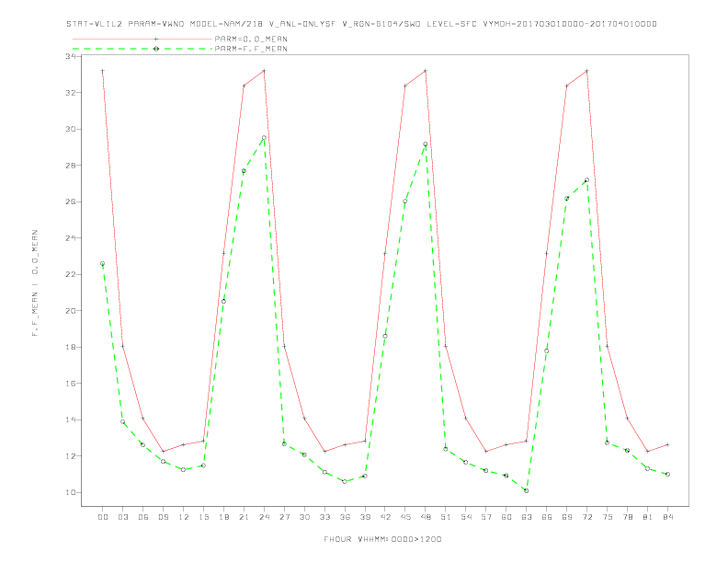Click the x-axis tick label 72

pyautogui.click(x=587, y=517)
